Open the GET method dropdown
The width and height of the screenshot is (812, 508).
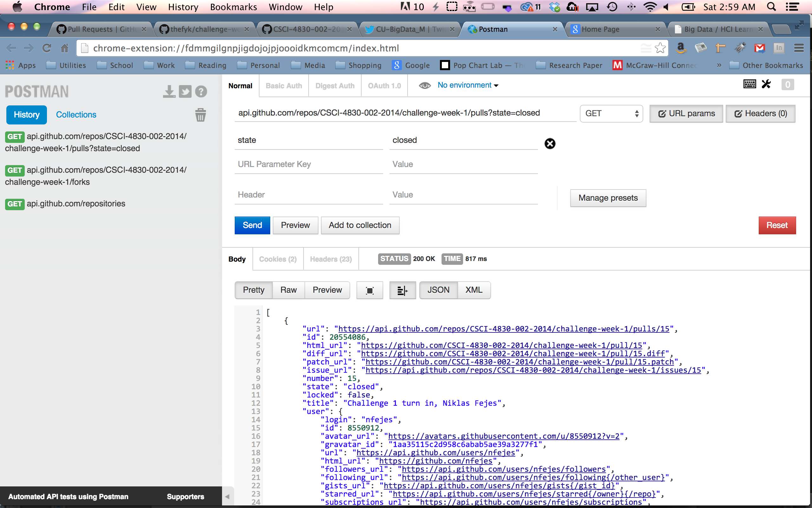pos(611,114)
